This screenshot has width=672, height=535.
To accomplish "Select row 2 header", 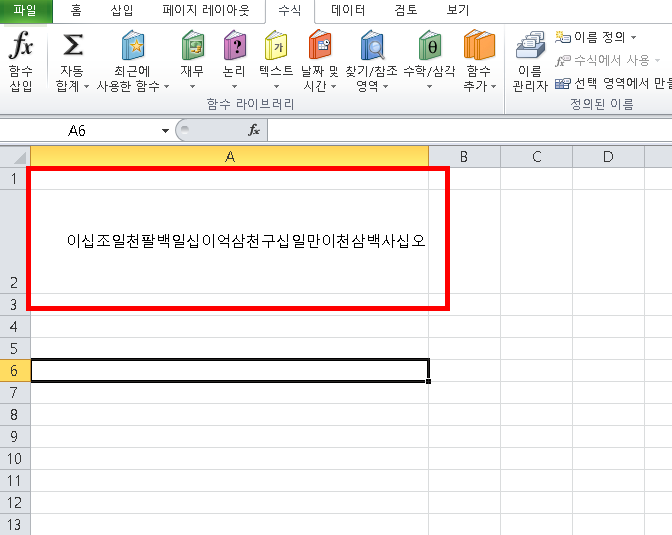I will click(15, 241).
